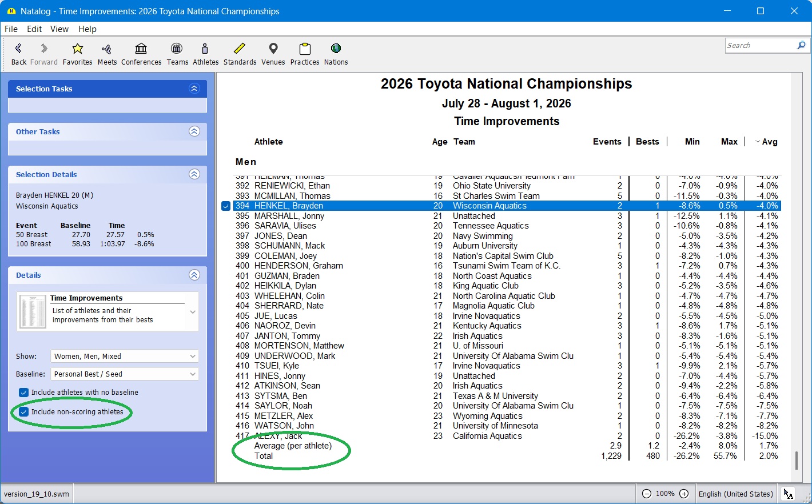Viewport: 812px width, 504px height.
Task: Open the Edit menu
Action: (34, 29)
